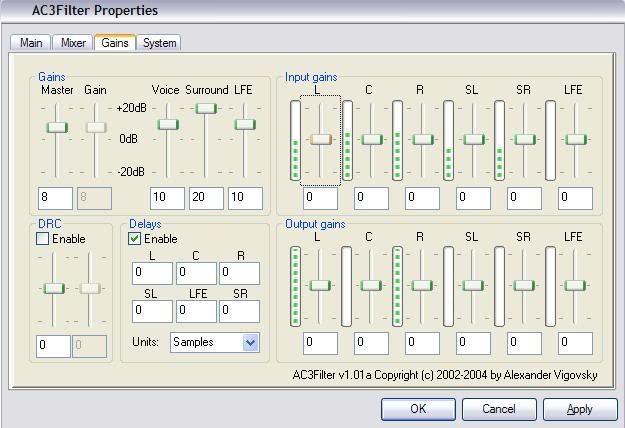Click the Input gains R value field
The image size is (625, 428).
[x=423, y=198]
